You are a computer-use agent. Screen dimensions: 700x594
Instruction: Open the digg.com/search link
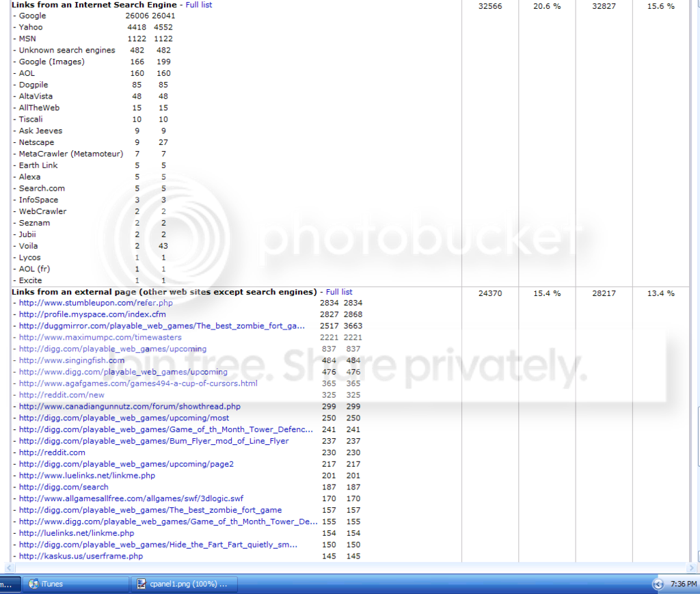(64, 488)
